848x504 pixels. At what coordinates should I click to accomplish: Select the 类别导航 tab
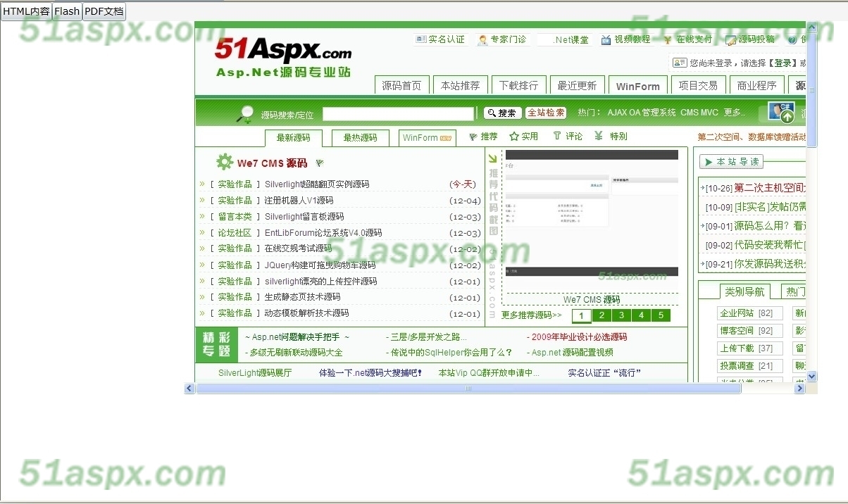click(x=744, y=291)
